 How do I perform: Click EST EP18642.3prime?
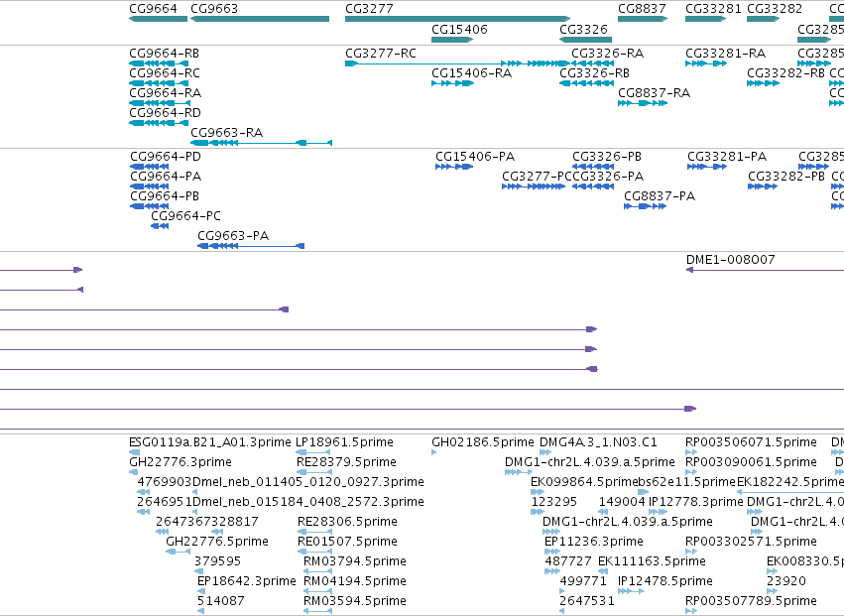click(x=200, y=592)
